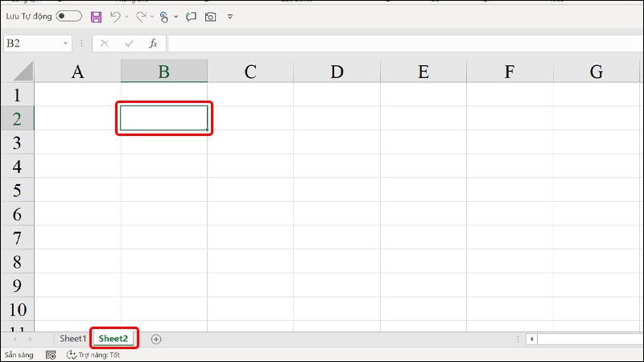Select row 5 header
Screen dimensions: 644x362
(17, 190)
